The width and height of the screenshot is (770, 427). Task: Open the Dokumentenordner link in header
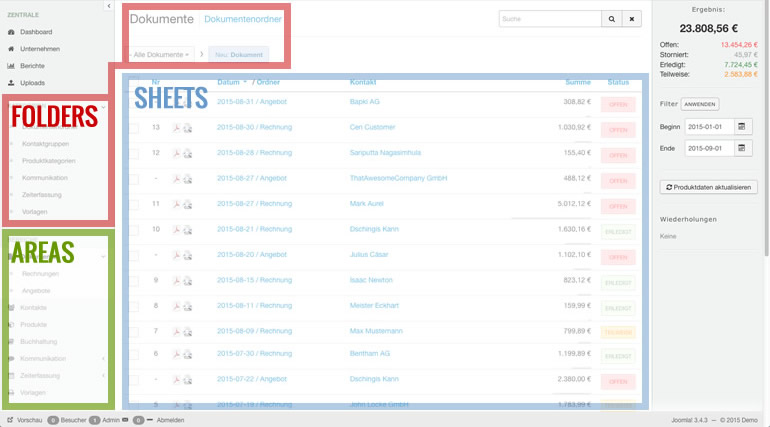[x=243, y=19]
